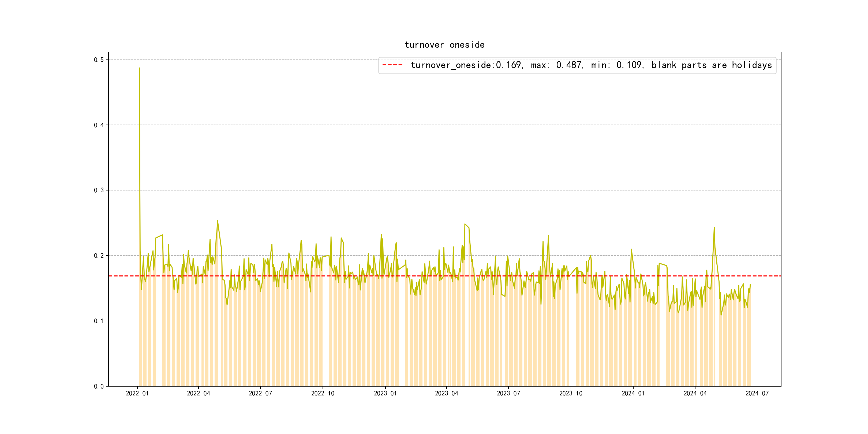Click the 2023-07 x-axis label

(508, 394)
